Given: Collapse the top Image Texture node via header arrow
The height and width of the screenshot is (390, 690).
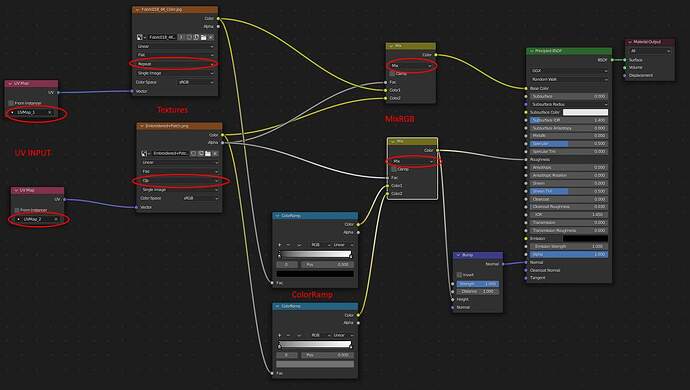Looking at the screenshot, I should click(x=137, y=9).
